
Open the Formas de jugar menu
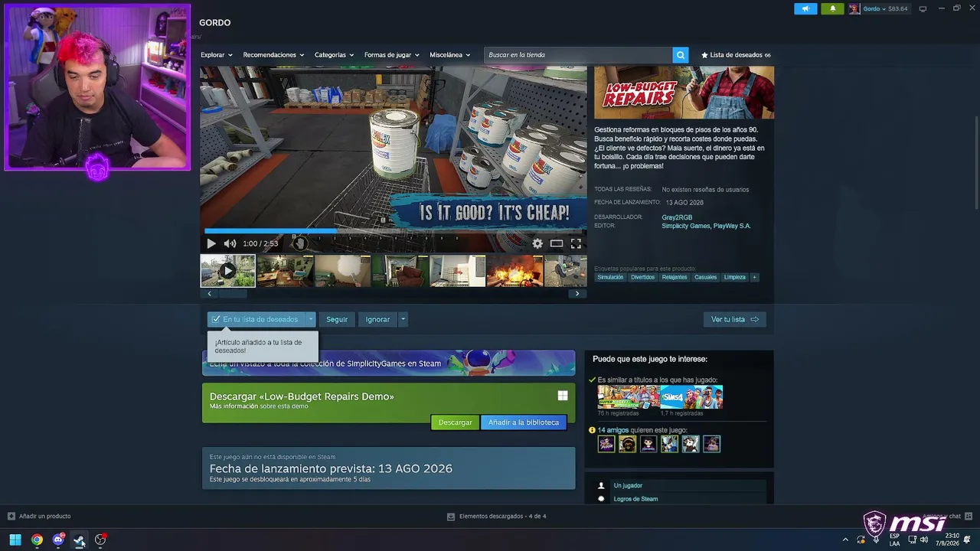pyautogui.click(x=392, y=55)
